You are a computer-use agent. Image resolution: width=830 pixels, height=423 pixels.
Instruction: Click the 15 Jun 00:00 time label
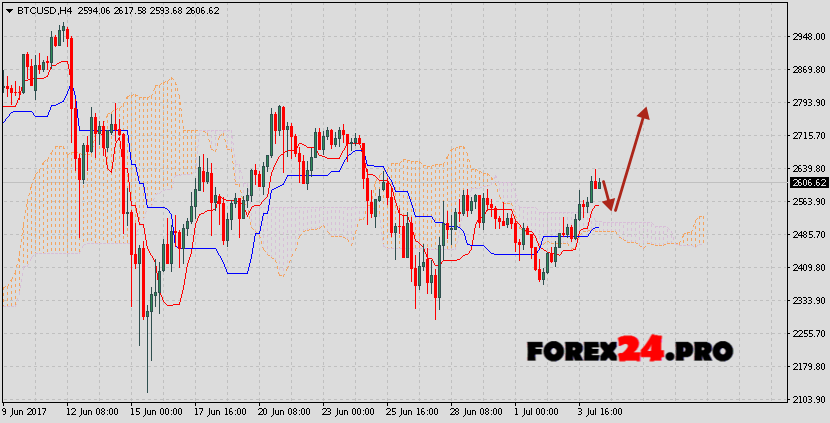[x=150, y=413]
